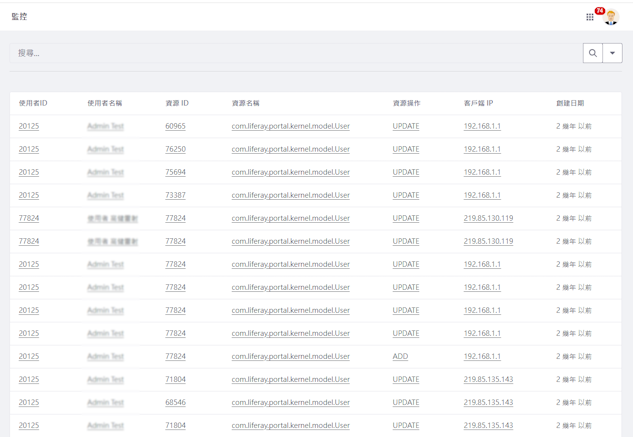Click the creation date in row 73387
This screenshot has width=633, height=437.
(574, 195)
